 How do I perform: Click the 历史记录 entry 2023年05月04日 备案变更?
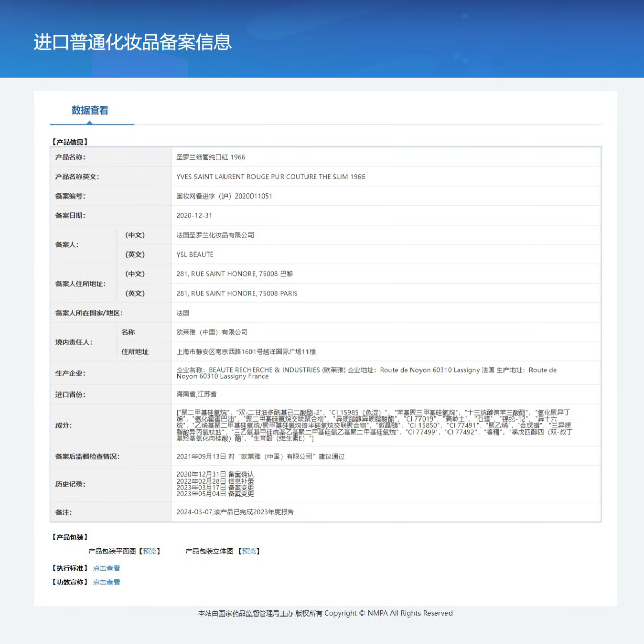click(x=216, y=493)
